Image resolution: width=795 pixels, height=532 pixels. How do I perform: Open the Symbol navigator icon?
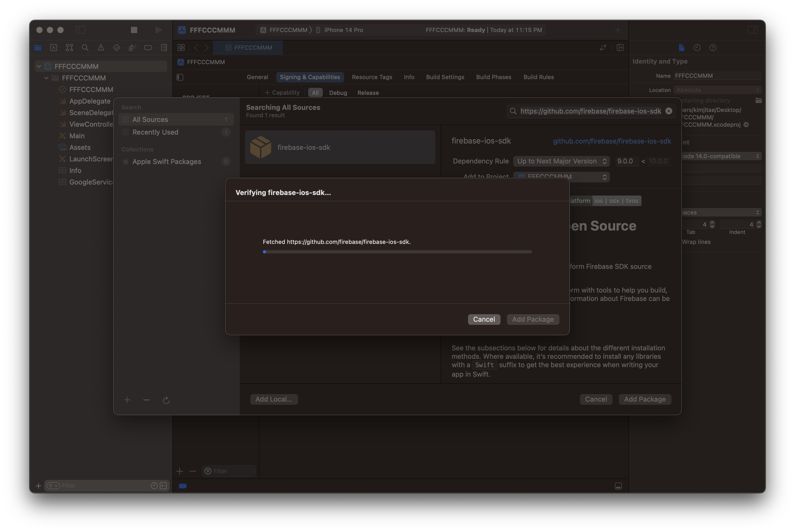tap(69, 48)
